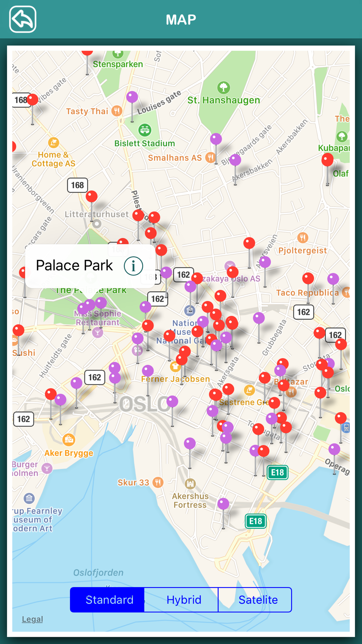
Task: Tap the Smalhans AS restaurant icon
Action: tap(210, 157)
